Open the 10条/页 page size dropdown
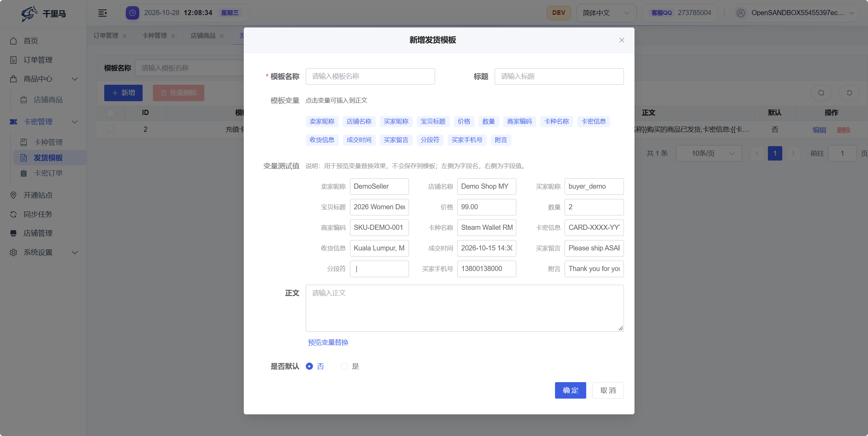868x436 pixels. coord(709,153)
